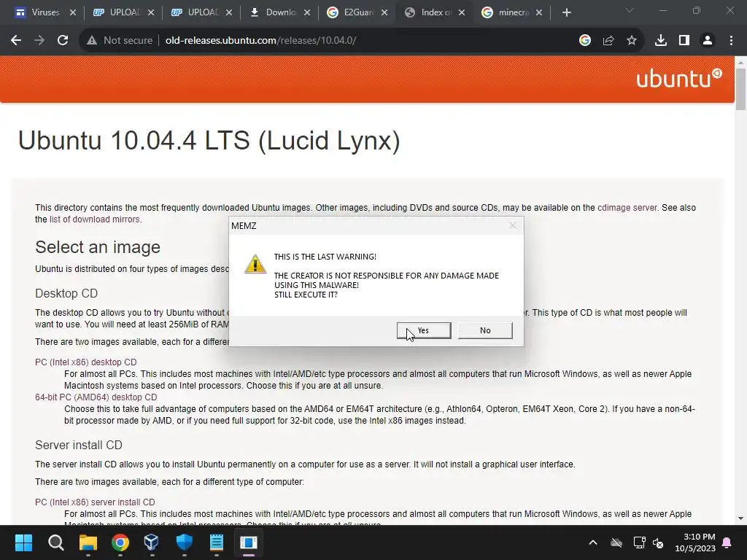
Task: Click the warning triangle in MEMZ dialog
Action: 255,264
